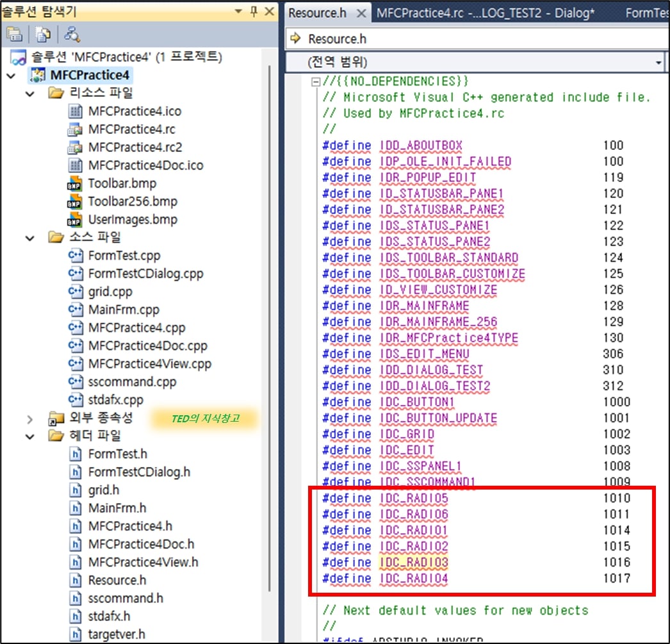Collapse the 헤더 파일 folder
This screenshot has width=670, height=644.
[30, 437]
